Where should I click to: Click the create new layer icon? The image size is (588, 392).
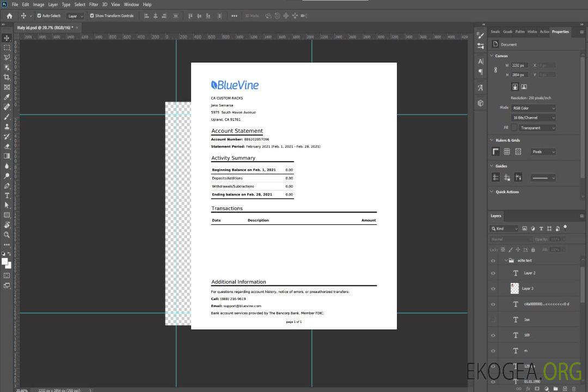(565, 389)
